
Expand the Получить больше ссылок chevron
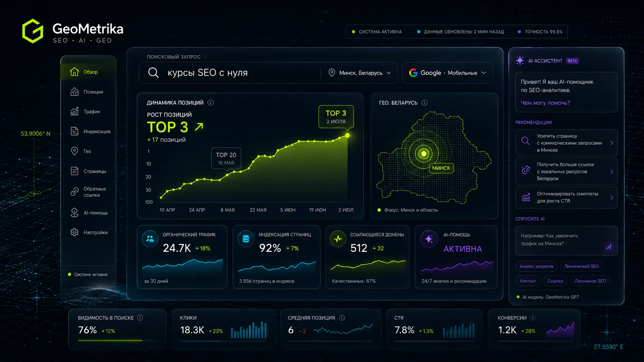click(612, 172)
